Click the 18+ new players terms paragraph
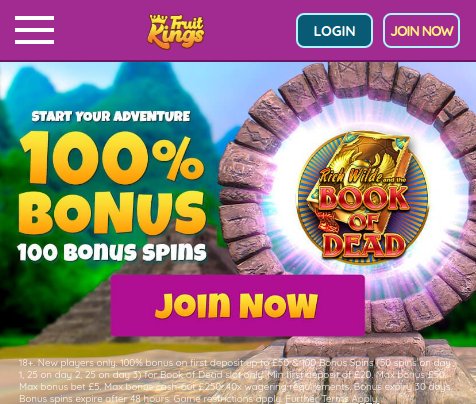Image resolution: width=476 pixels, height=404 pixels. 236,380
